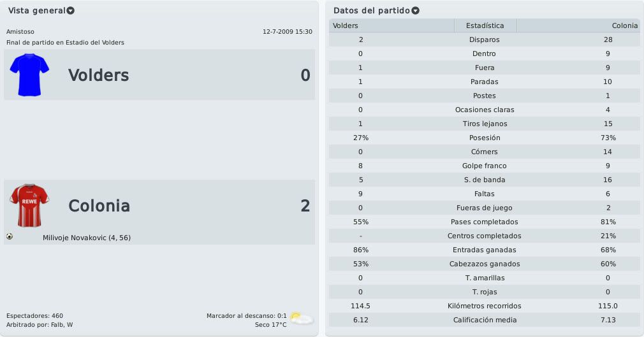644x337 pixels.
Task: Select the Posesión statistics row
Action: [484, 138]
